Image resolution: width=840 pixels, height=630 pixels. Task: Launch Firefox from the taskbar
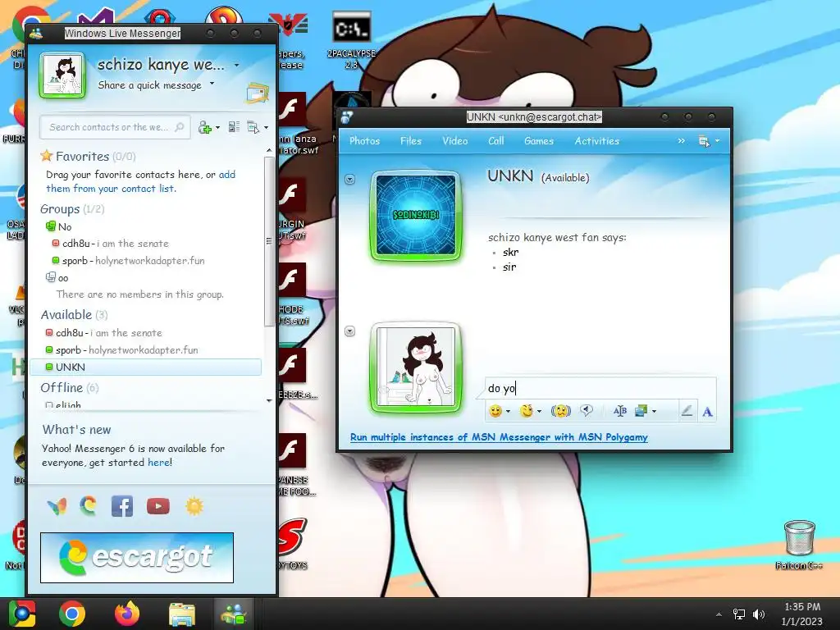tap(127, 614)
